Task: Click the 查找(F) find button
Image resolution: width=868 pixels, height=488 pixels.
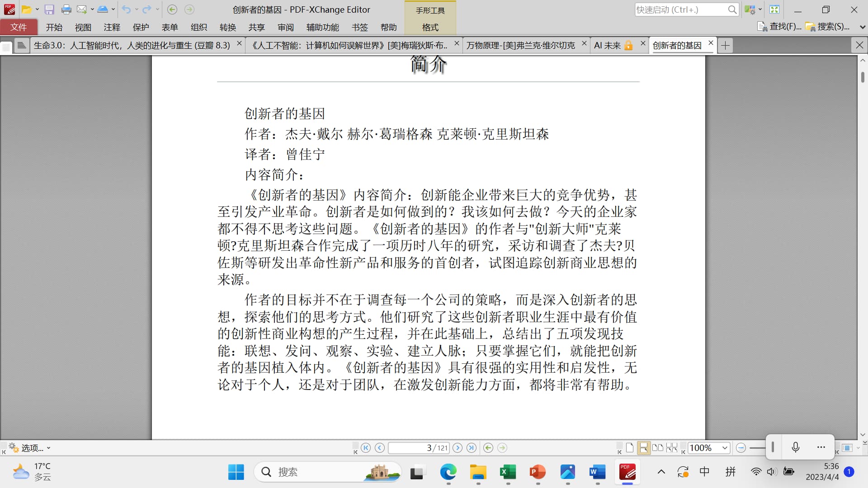Action: [x=779, y=27]
